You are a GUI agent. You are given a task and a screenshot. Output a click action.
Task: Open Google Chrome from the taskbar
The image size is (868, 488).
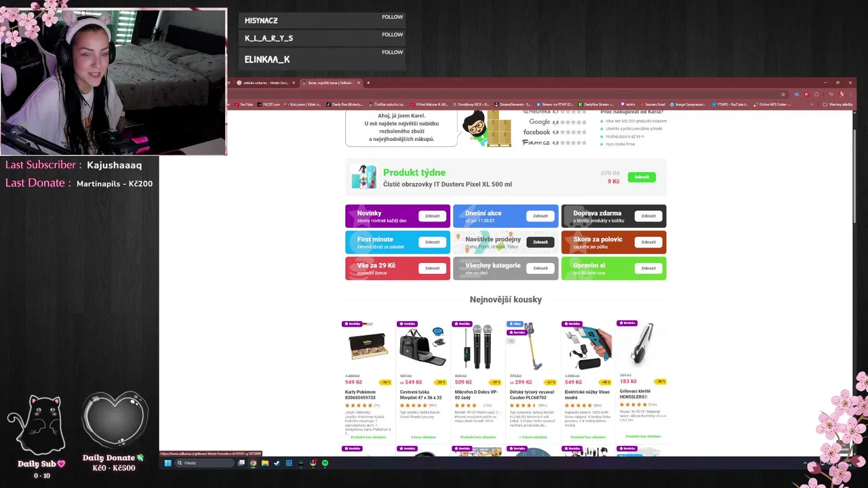(253, 463)
